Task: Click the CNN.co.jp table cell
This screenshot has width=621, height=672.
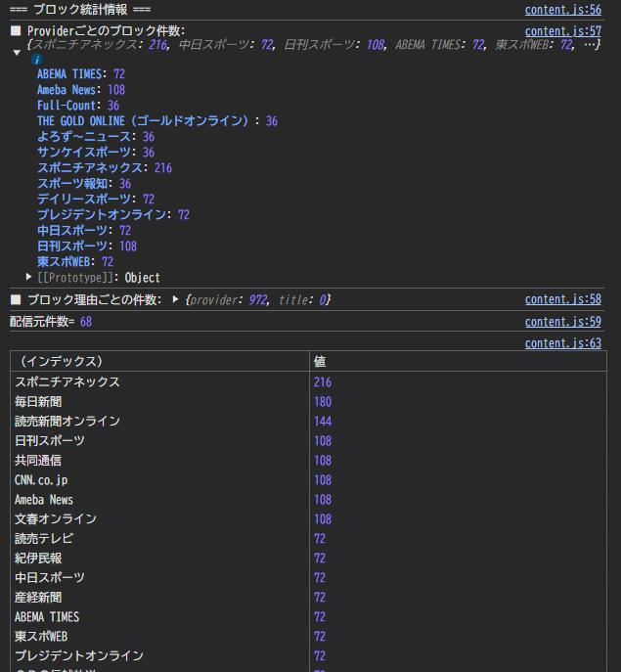Action: pyautogui.click(x=159, y=480)
